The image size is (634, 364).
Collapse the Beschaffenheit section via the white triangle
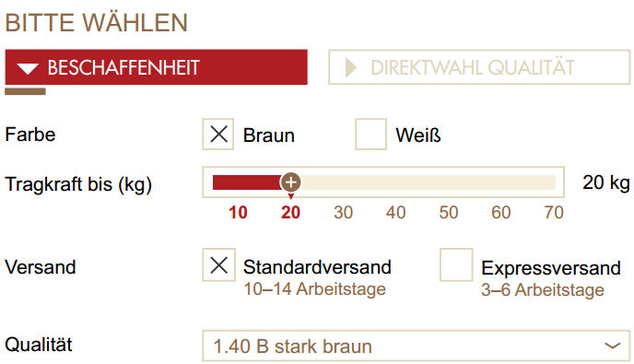click(x=28, y=68)
